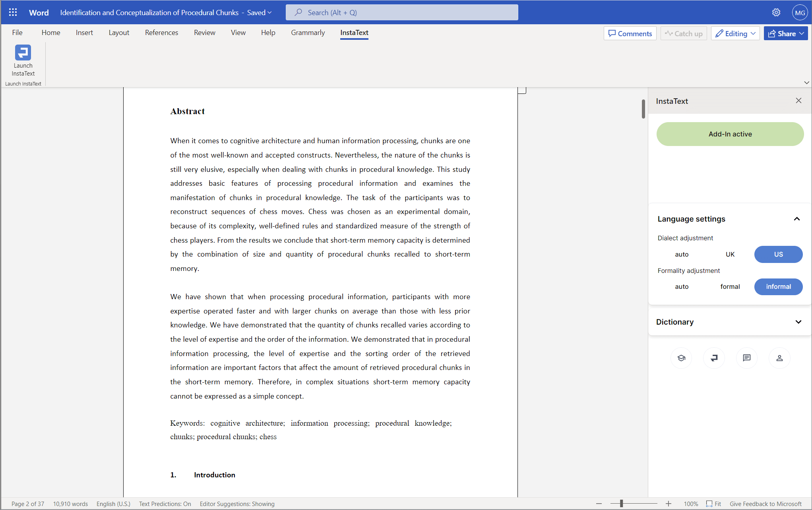Open account settings via the person icon
Screen dimensions: 812x510
(779, 358)
